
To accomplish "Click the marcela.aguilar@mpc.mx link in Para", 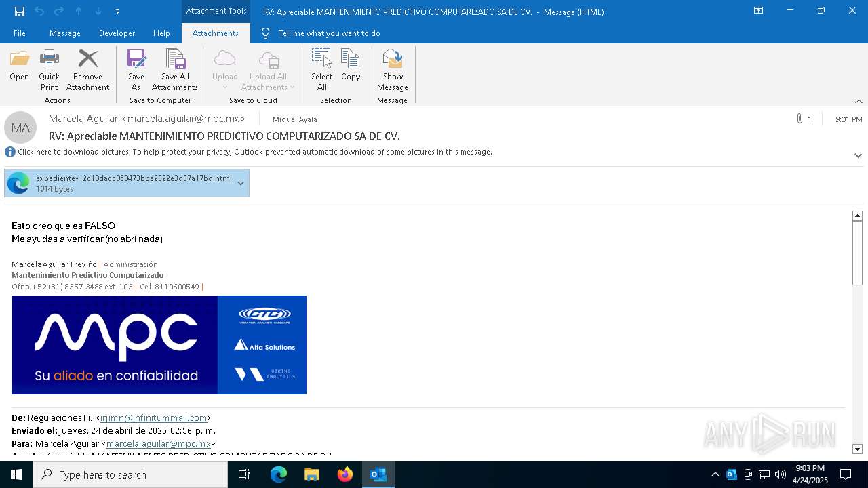I will [x=159, y=444].
